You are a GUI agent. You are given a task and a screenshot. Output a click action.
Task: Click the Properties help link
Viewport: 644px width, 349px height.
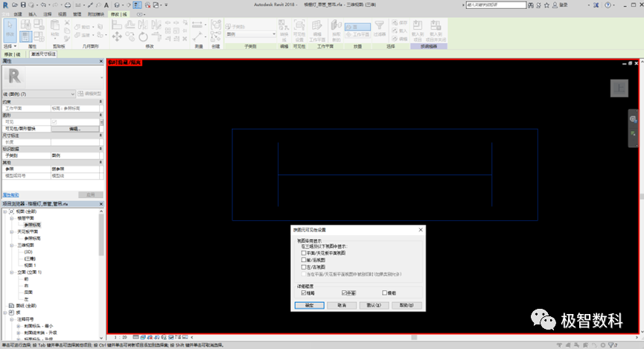click(10, 195)
